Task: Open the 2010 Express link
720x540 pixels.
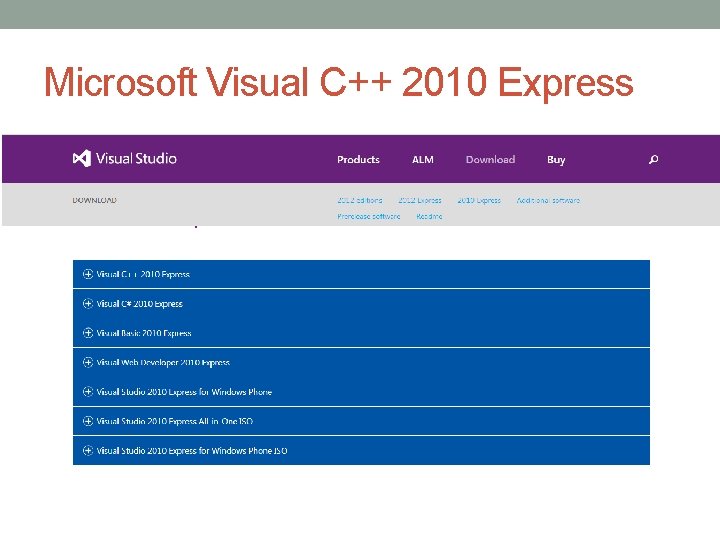Action: 479,200
